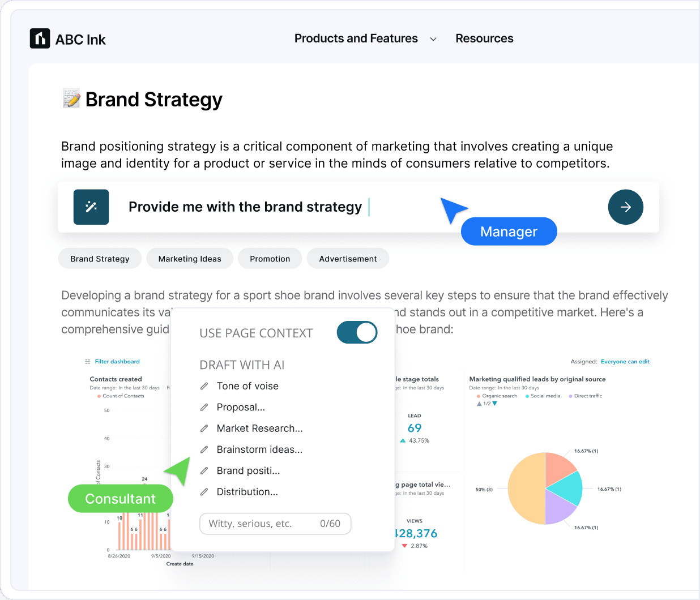
Task: Submit prompt with arrow button
Action: click(625, 207)
